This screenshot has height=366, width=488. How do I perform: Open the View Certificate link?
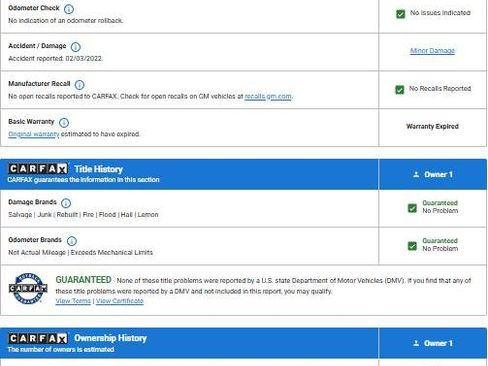click(120, 301)
